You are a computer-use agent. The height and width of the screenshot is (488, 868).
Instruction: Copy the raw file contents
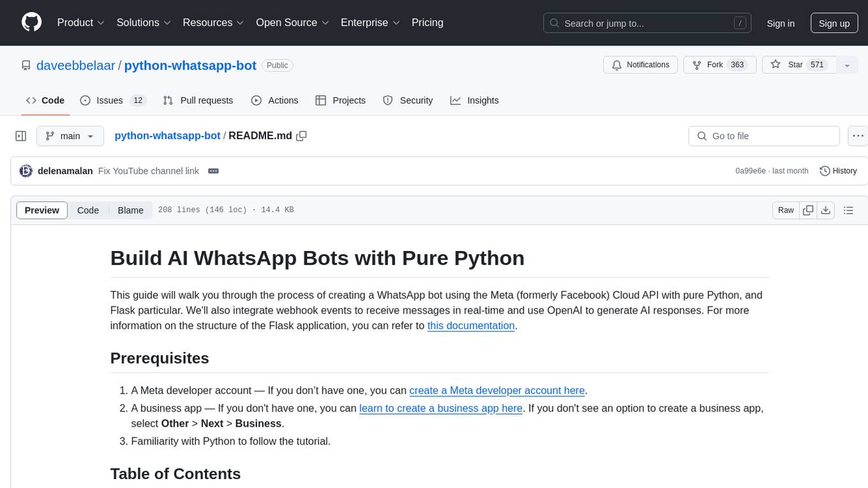[x=808, y=210]
